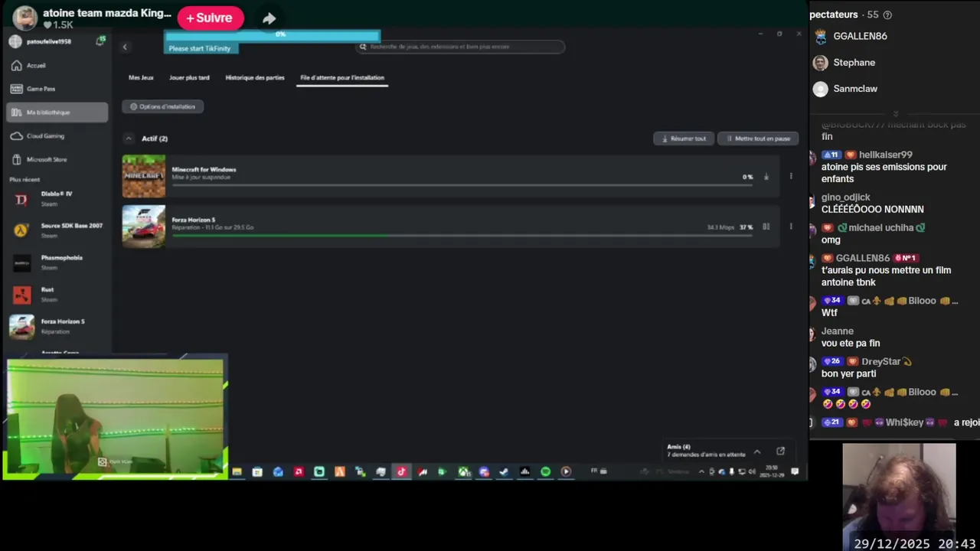This screenshot has height=551, width=980.
Task: Click hellkaiser99 username in chat
Action: pos(886,155)
